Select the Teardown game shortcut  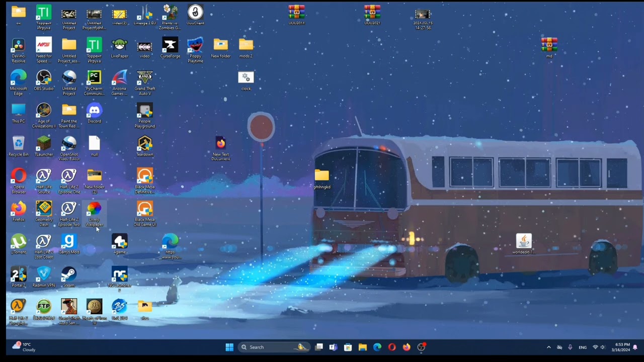(145, 146)
